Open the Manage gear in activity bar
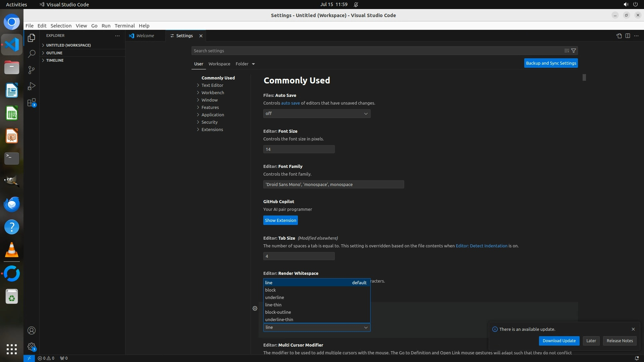Image resolution: width=644 pixels, height=362 pixels. 32,347
